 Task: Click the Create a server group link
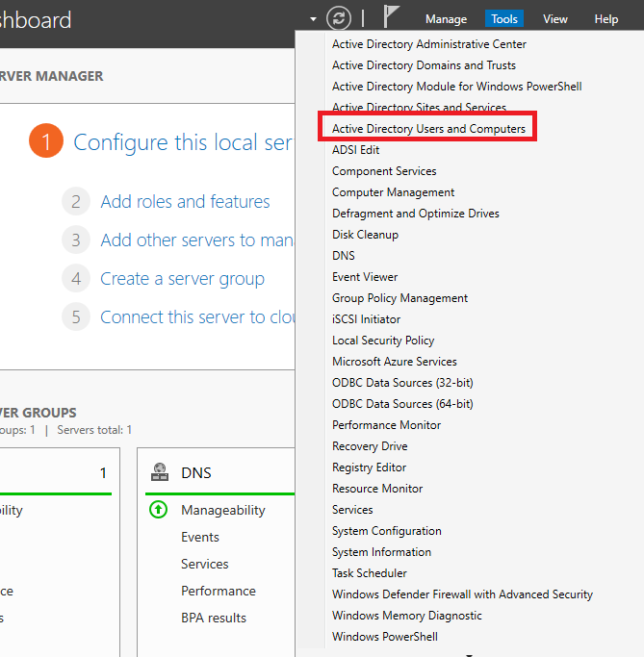tap(182, 279)
